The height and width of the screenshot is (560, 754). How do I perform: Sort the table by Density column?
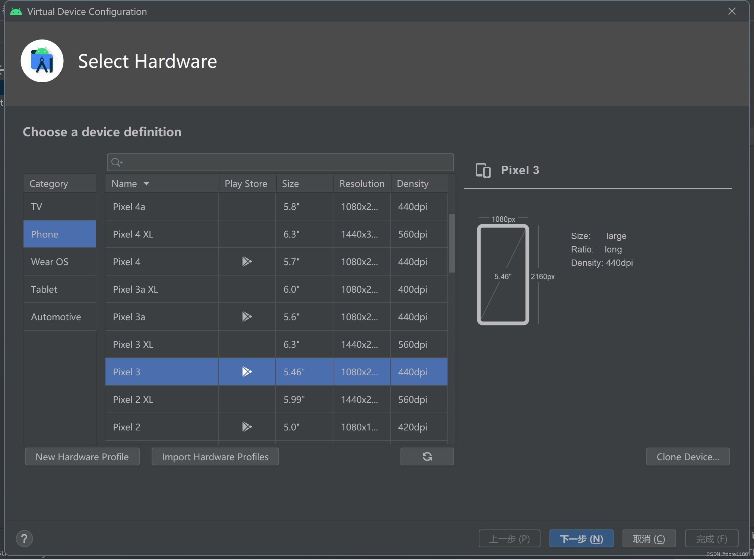point(413,184)
